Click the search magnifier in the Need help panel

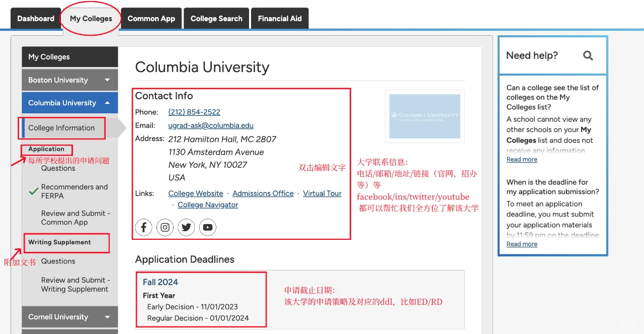point(588,56)
